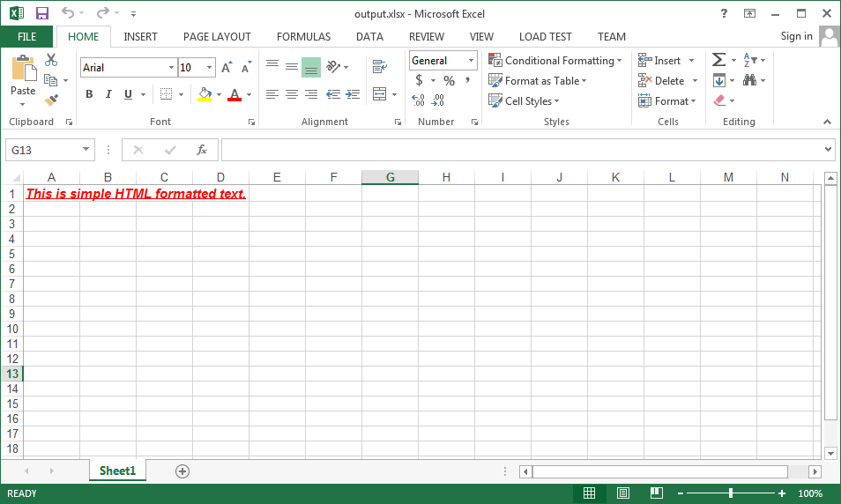Click the Borders icon
This screenshot has width=841, height=504.
click(x=167, y=94)
